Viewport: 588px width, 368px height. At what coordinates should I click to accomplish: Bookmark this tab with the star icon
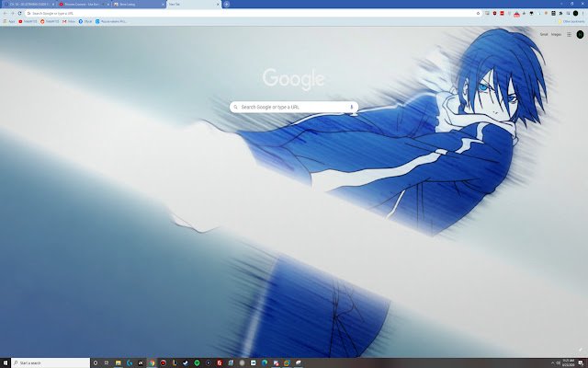tap(478, 13)
